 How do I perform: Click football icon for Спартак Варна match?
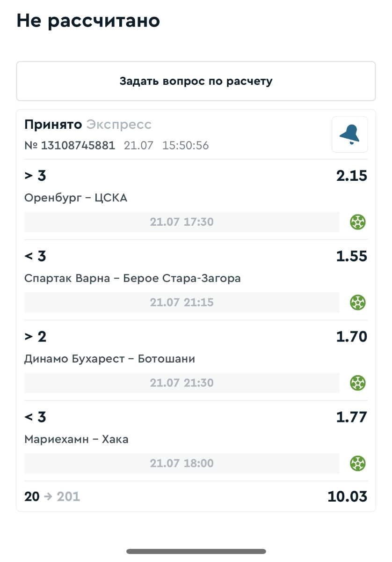point(358,303)
